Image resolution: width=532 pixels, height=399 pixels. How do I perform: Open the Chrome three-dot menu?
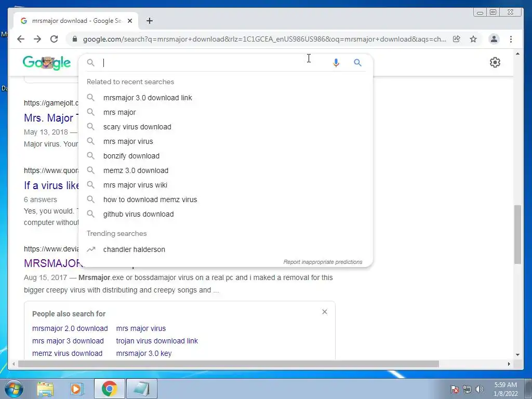click(511, 39)
